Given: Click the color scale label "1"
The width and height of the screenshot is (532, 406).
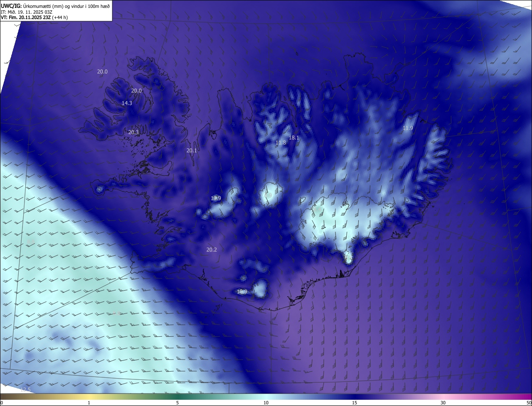Looking at the screenshot, I should coord(89,403).
